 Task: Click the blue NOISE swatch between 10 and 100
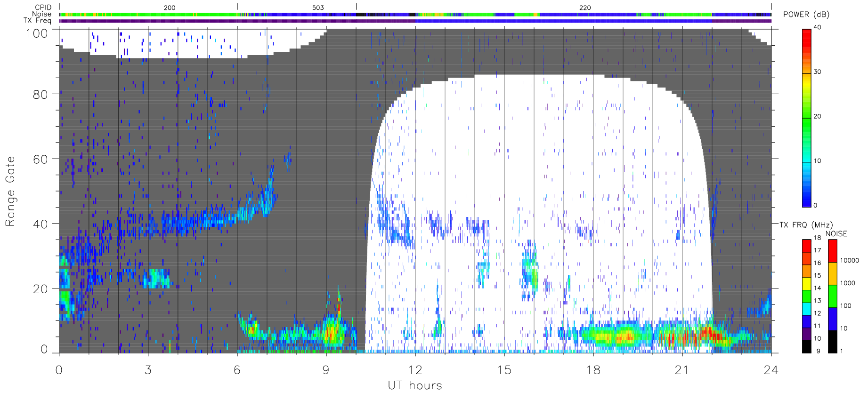coord(833,319)
